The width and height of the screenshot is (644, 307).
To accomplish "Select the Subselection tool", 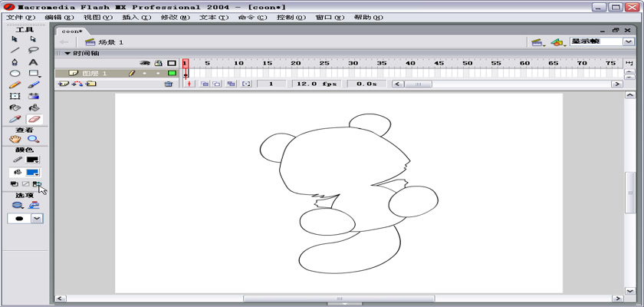I will [x=34, y=39].
